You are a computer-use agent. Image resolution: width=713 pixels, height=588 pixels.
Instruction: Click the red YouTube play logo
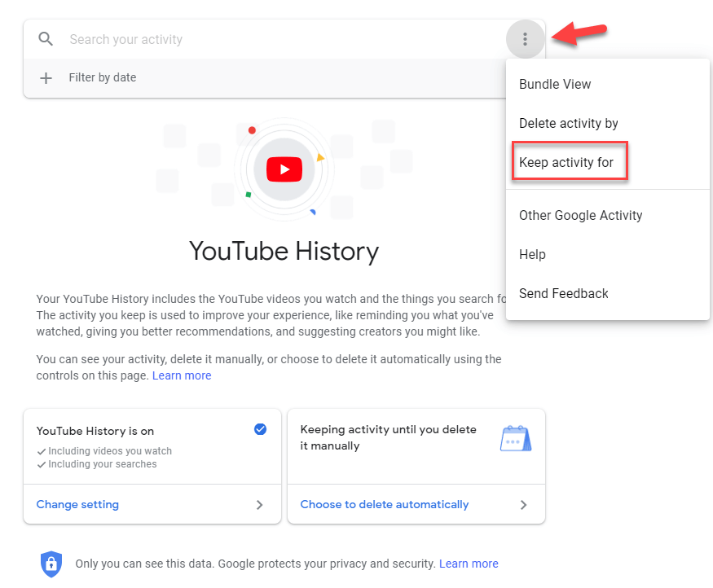coord(284,169)
